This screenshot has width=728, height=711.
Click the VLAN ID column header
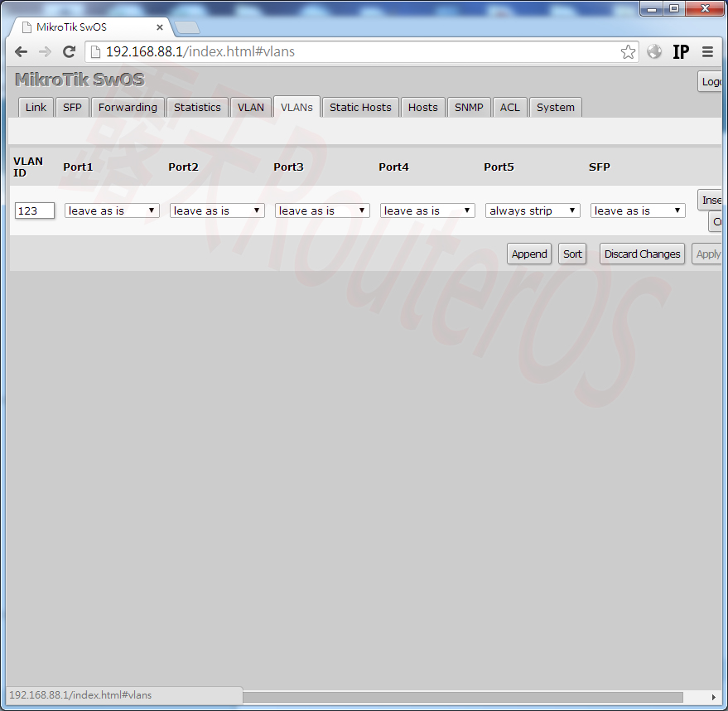click(28, 167)
